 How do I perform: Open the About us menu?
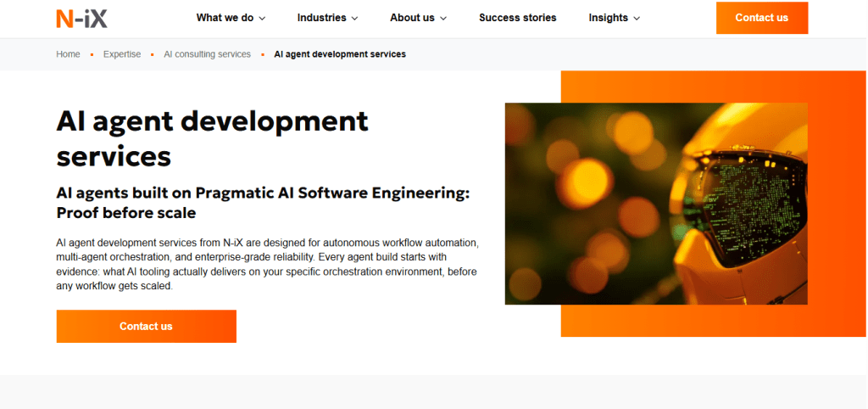[x=418, y=18]
